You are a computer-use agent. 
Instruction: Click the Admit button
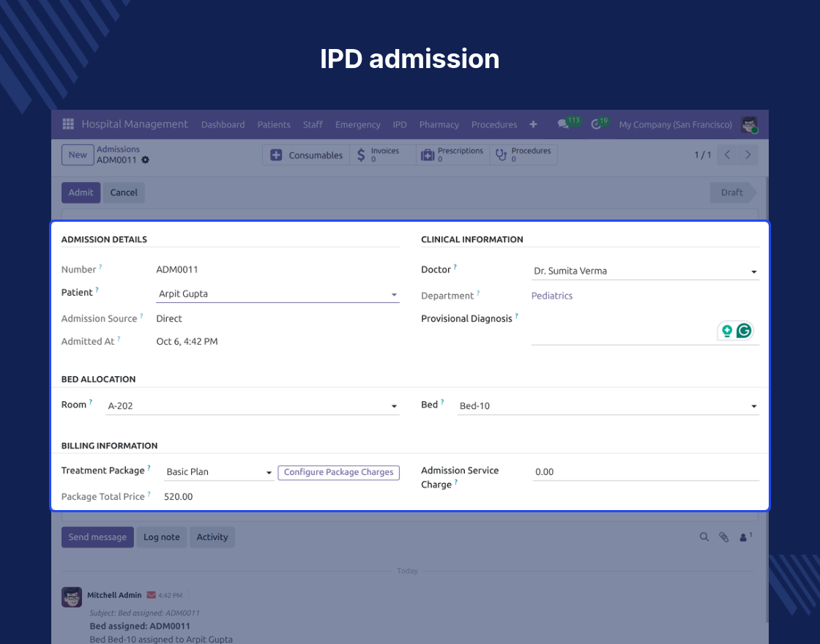[x=81, y=192]
